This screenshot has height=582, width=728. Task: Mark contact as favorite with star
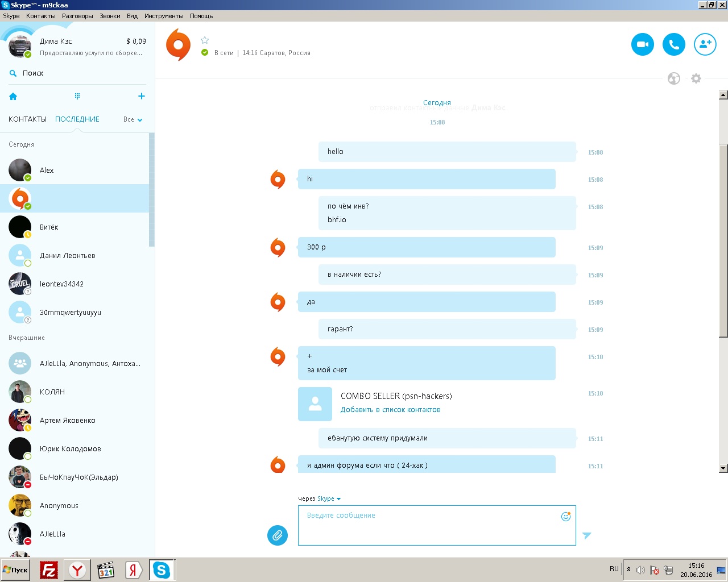tap(205, 40)
